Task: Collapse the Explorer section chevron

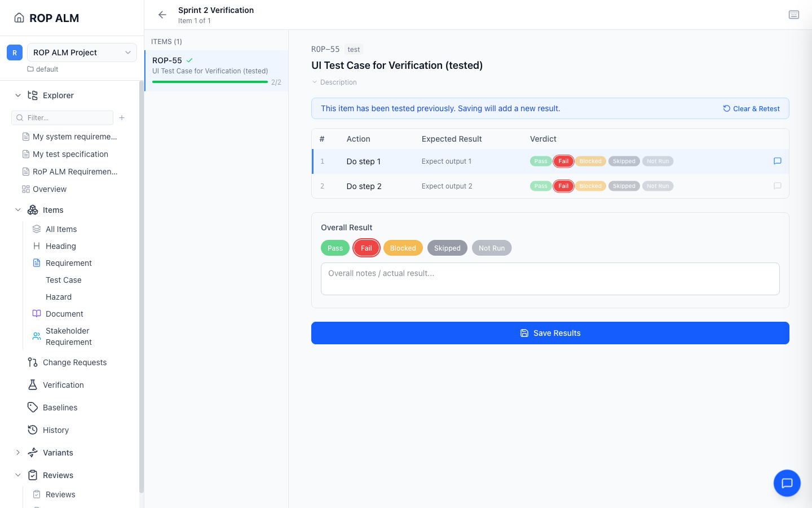Action: click(18, 95)
